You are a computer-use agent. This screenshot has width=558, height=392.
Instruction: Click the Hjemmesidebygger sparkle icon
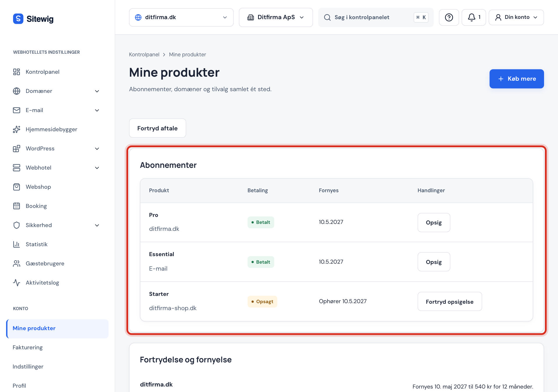17,129
